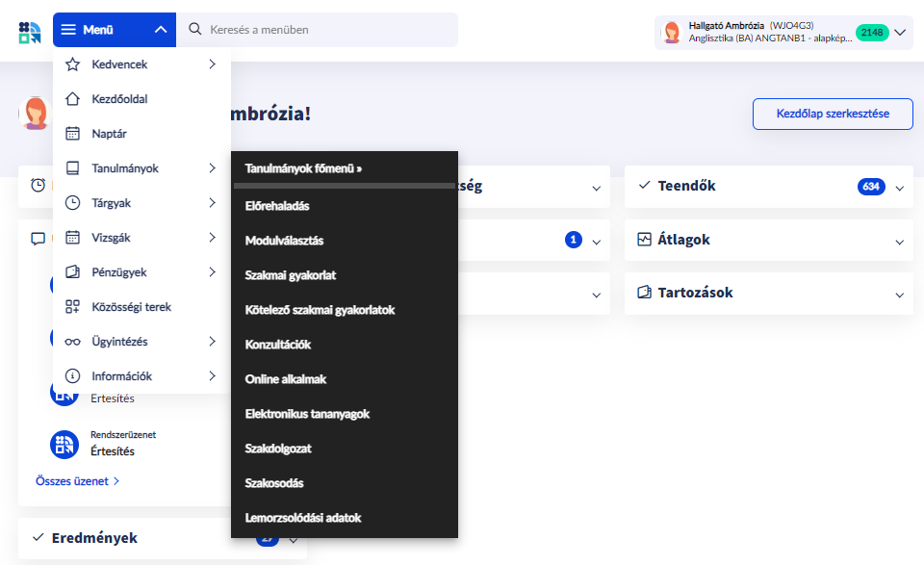Select Szakdolgozat from the Tanulmányok submenu
Image resolution: width=924 pixels, height=565 pixels.
pyautogui.click(x=278, y=449)
